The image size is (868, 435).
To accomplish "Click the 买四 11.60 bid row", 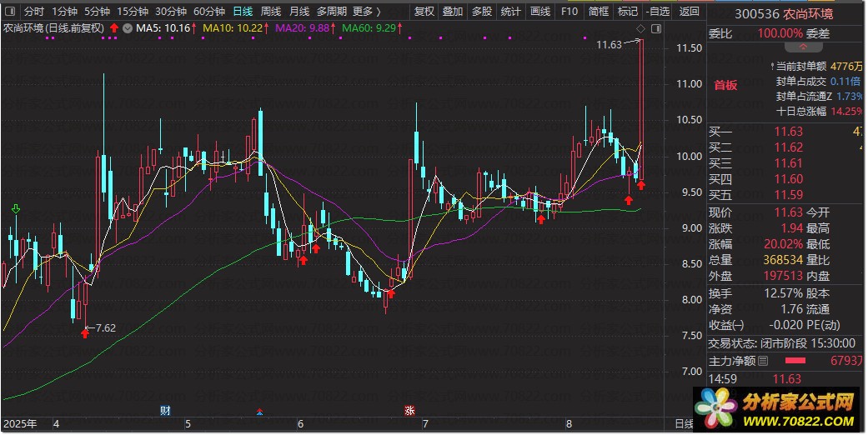I will tap(786, 179).
